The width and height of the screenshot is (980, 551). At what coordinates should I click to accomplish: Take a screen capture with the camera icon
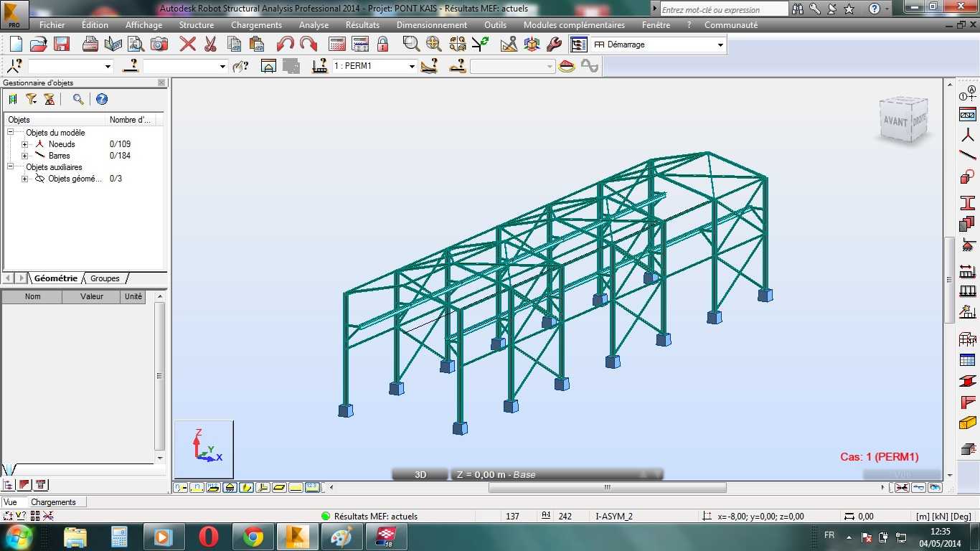[159, 44]
